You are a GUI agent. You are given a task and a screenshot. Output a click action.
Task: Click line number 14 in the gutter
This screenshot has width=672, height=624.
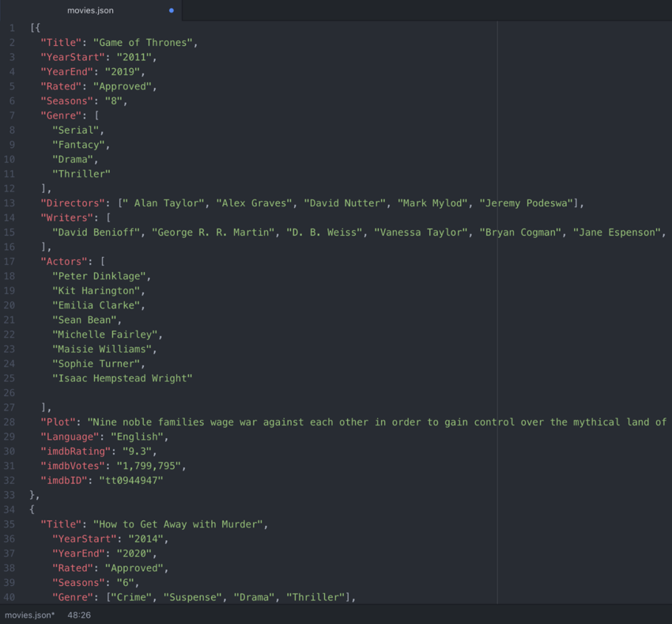pos(9,217)
